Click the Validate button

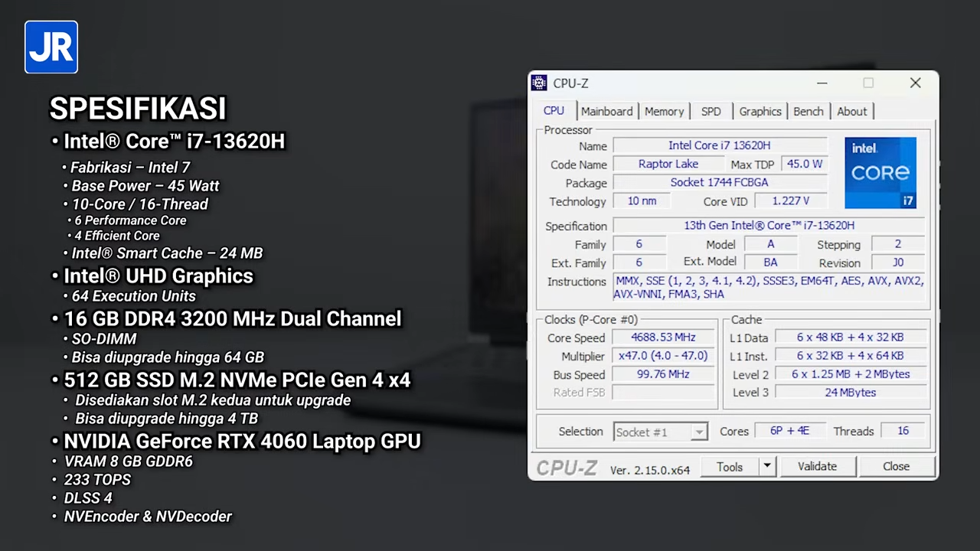(x=817, y=466)
